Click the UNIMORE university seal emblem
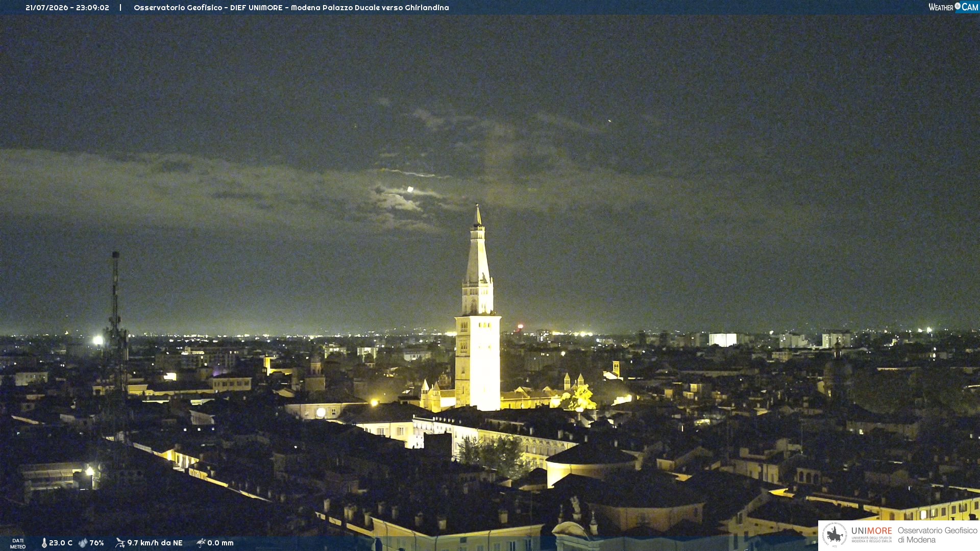Screen dimensions: 980x551 coord(835,535)
